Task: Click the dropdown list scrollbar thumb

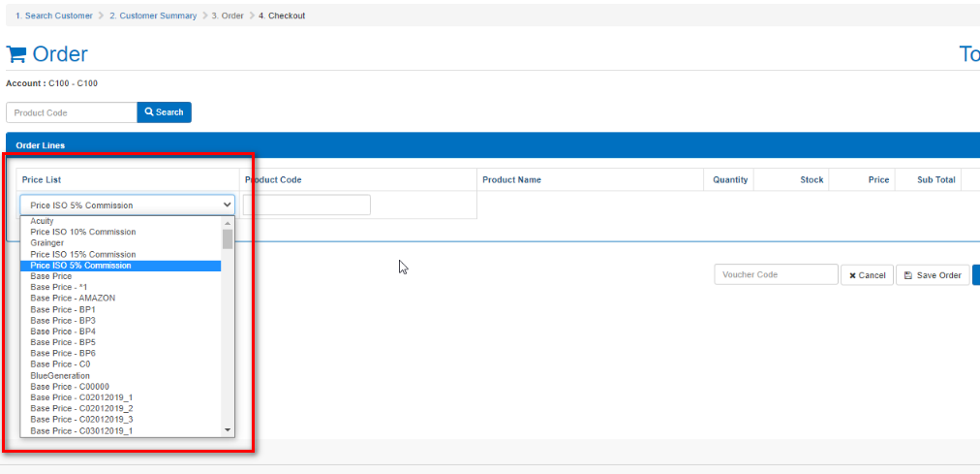Action: click(x=228, y=238)
